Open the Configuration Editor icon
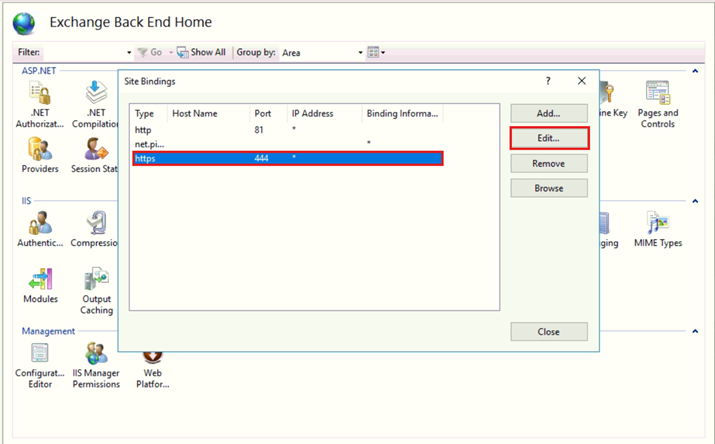This screenshot has width=715, height=444. tap(40, 353)
